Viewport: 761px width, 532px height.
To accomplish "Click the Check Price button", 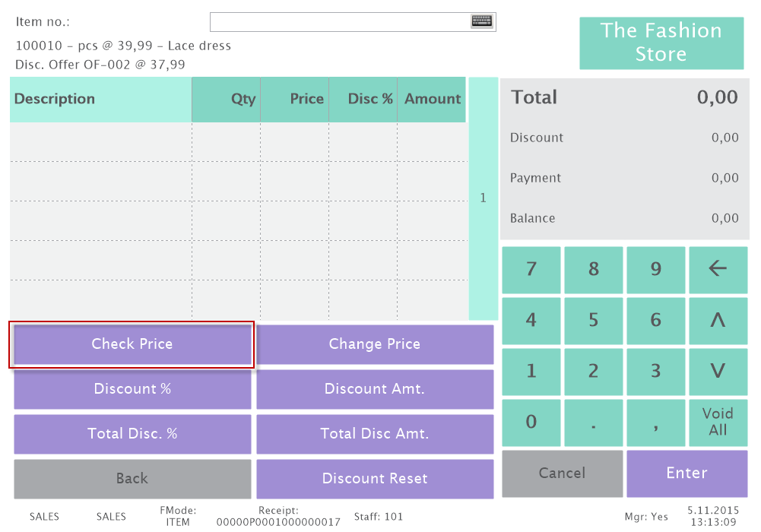I will [132, 344].
